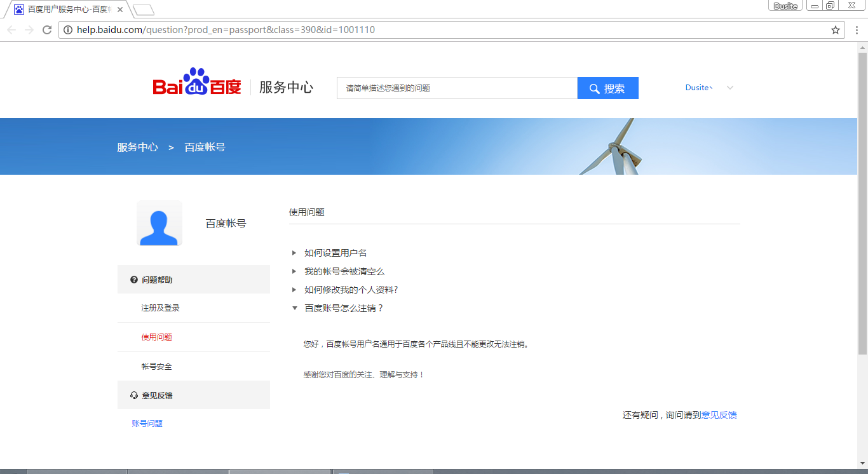Click the 百度帐号 label beside avatar
The image size is (868, 474).
tap(226, 224)
